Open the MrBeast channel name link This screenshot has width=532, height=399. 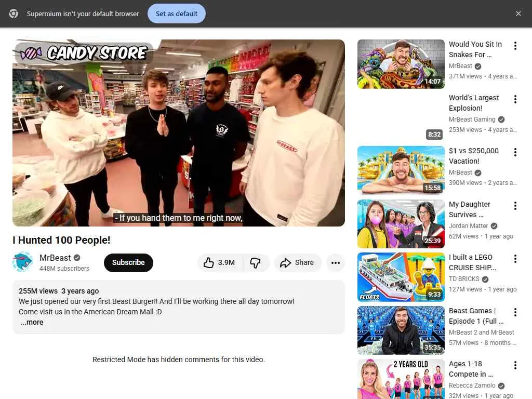pyautogui.click(x=55, y=258)
